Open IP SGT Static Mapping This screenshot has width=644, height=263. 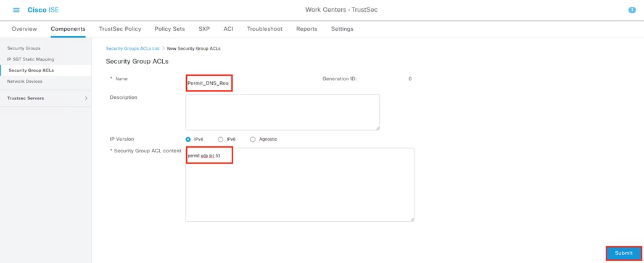click(x=30, y=59)
